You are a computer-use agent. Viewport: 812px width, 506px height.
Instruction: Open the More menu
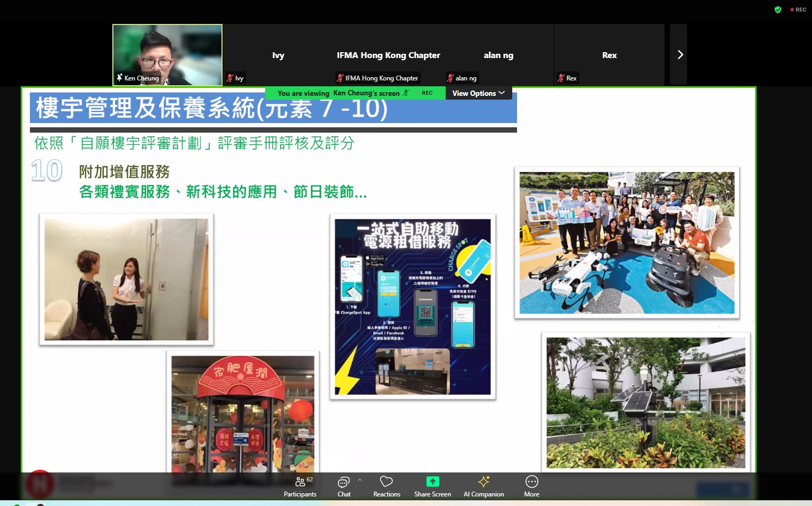pos(531,486)
